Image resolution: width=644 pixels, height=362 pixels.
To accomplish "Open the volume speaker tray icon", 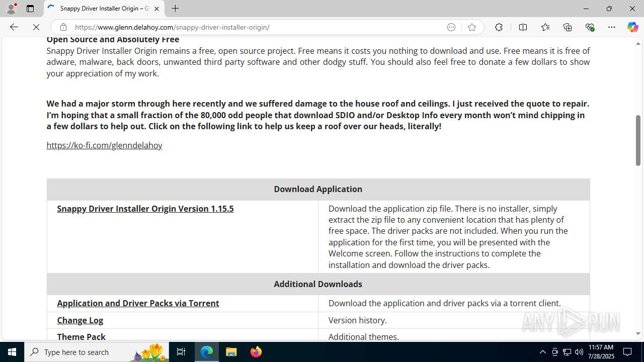I will click(579, 352).
